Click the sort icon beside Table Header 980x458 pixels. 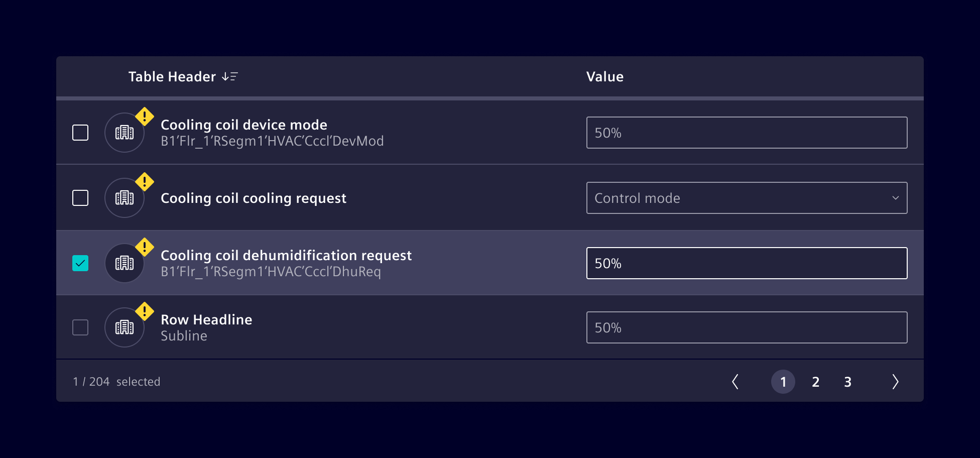[x=230, y=77]
